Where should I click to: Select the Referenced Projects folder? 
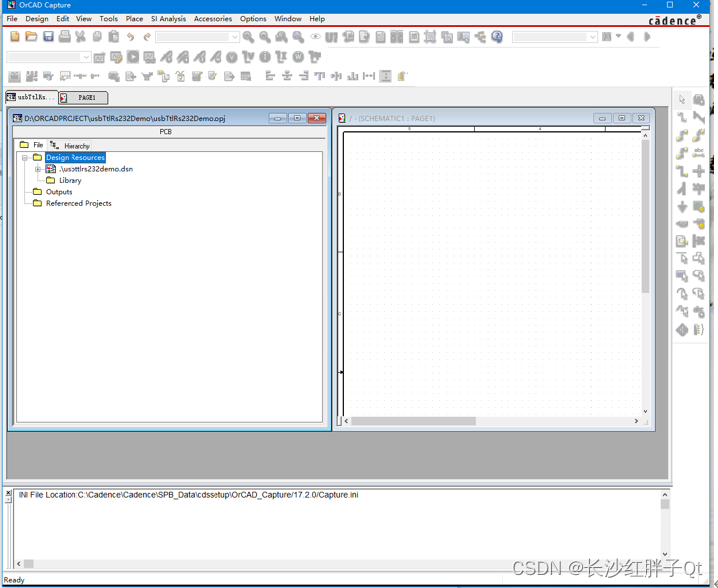click(x=78, y=203)
